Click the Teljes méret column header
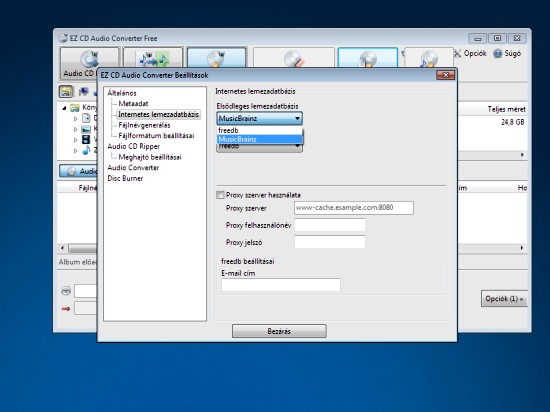This screenshot has width=550, height=412. pos(506,109)
